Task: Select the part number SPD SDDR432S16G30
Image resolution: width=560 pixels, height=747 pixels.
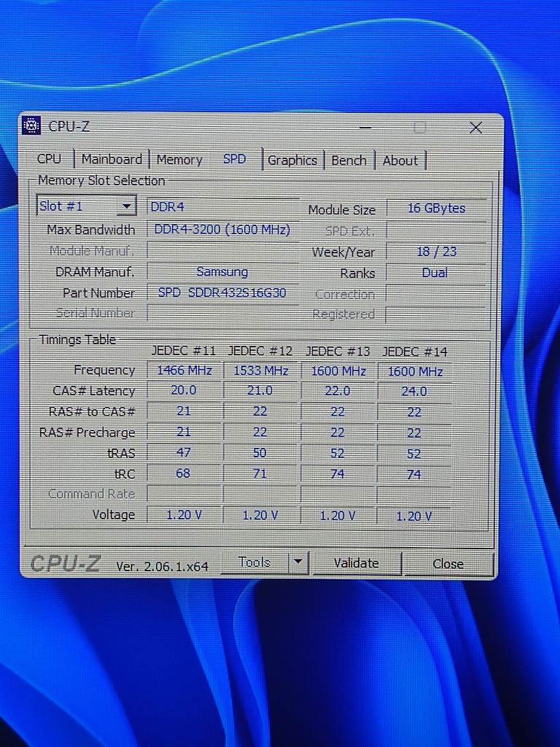Action: (x=222, y=292)
